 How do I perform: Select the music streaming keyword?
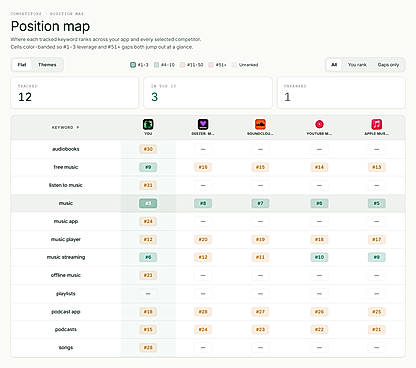(66, 257)
